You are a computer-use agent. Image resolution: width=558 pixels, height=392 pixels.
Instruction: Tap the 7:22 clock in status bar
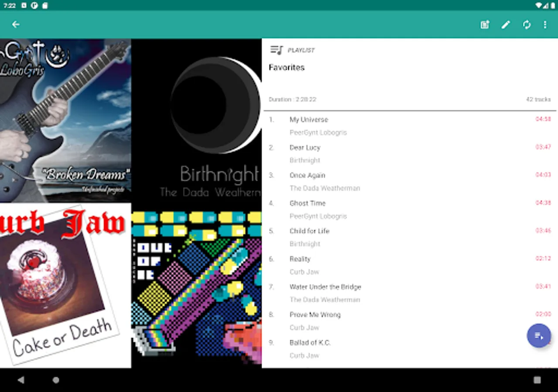pos(9,6)
